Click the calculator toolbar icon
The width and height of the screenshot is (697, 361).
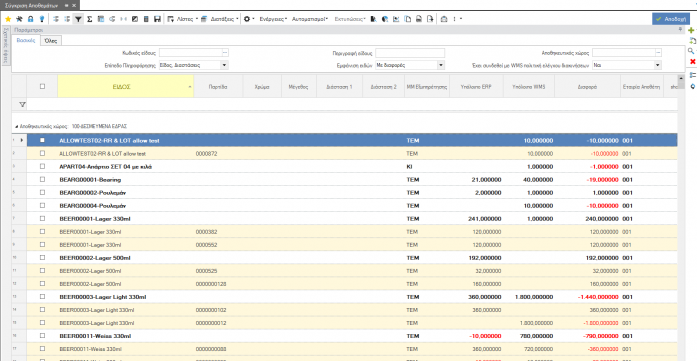pyautogui.click(x=146, y=19)
